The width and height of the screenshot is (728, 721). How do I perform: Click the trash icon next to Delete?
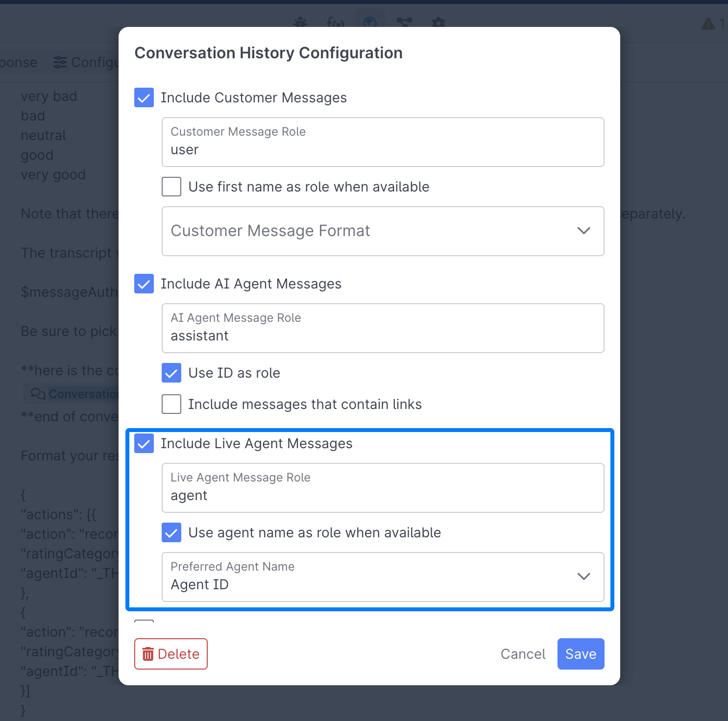[x=148, y=654]
